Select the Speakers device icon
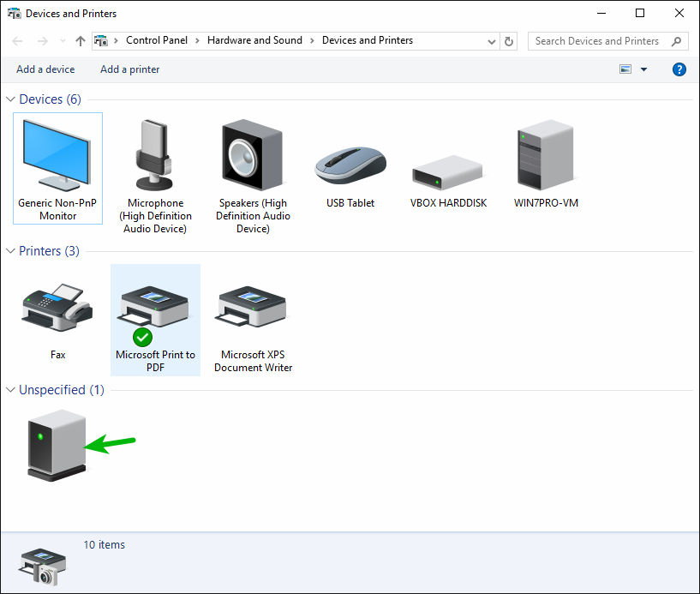The height and width of the screenshot is (594, 700). [253, 155]
